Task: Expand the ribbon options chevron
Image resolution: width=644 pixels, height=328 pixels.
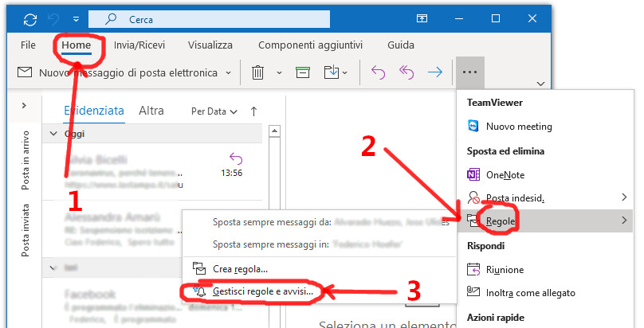Action: click(541, 83)
